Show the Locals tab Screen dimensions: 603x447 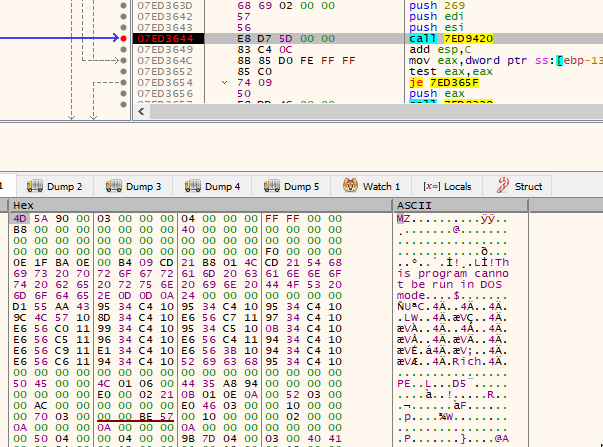(x=447, y=187)
